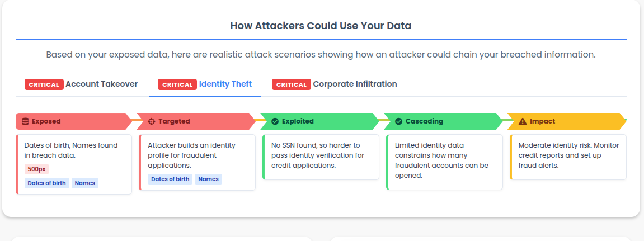Viewport: 644px width, 241px height.
Task: Click the Names tag in the Exposed card
Action: [x=85, y=183]
